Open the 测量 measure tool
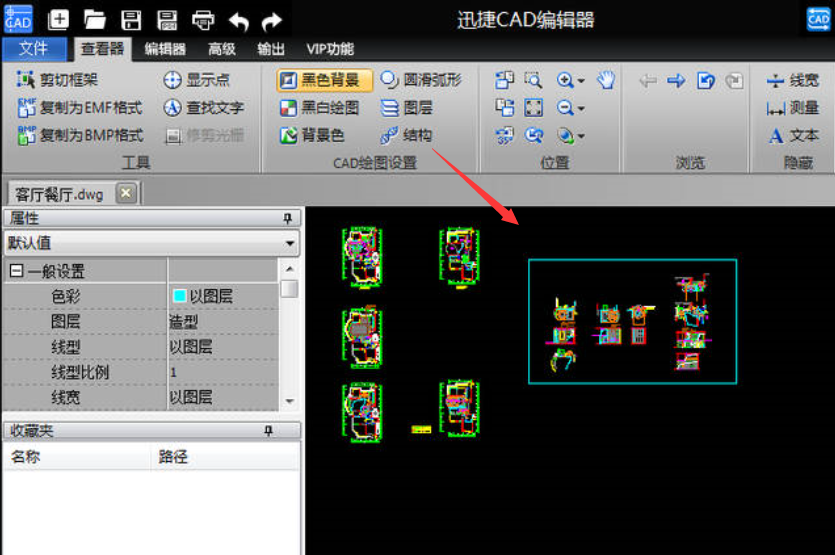Viewport: 835px width, 555px height. (x=793, y=108)
